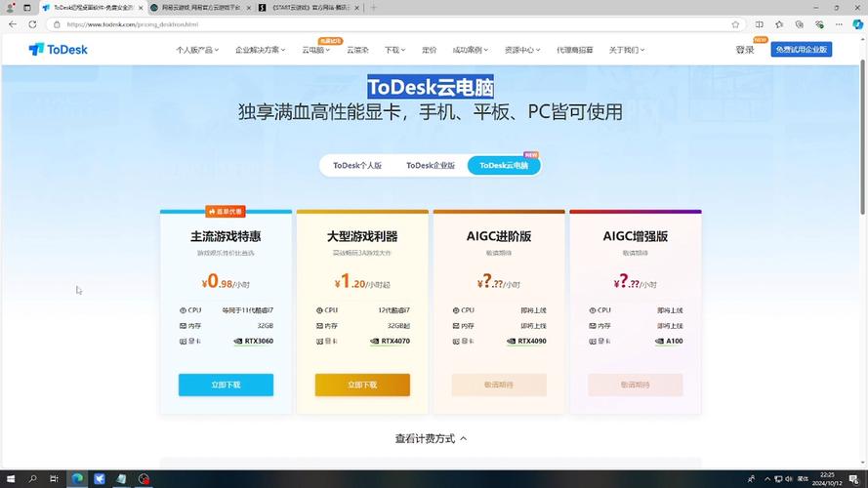Image resolution: width=868 pixels, height=488 pixels.
Task: Select the ToDesk个人版 pricing toggle
Action: tap(357, 166)
